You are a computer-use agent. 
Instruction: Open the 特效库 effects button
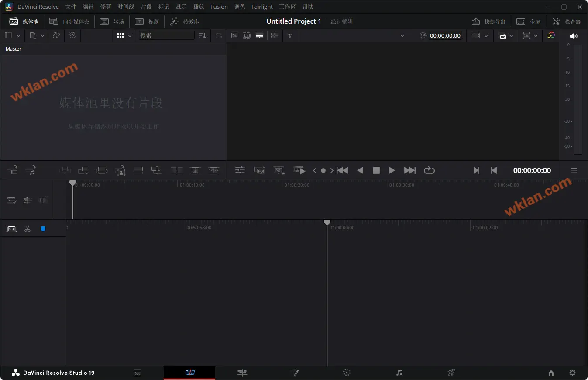(184, 21)
